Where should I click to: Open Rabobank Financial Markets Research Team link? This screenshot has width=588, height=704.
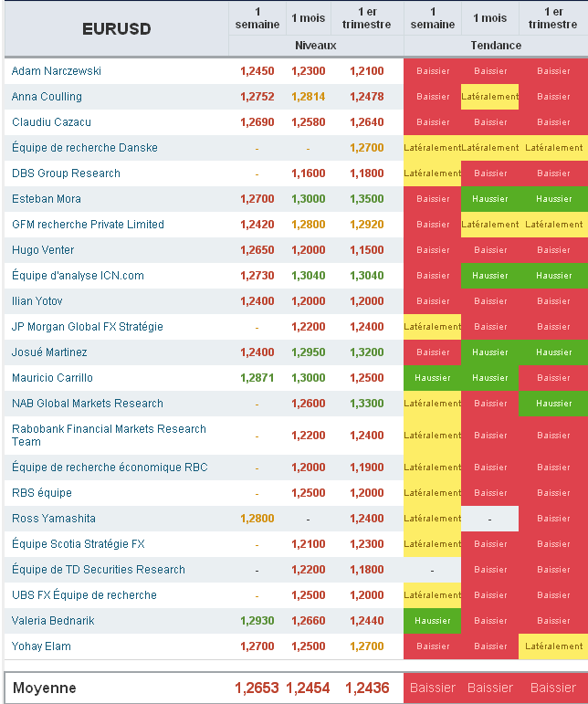pyautogui.click(x=109, y=436)
